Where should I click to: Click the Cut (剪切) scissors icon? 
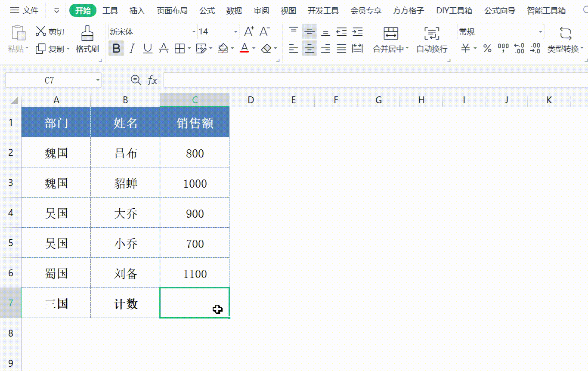[41, 31]
